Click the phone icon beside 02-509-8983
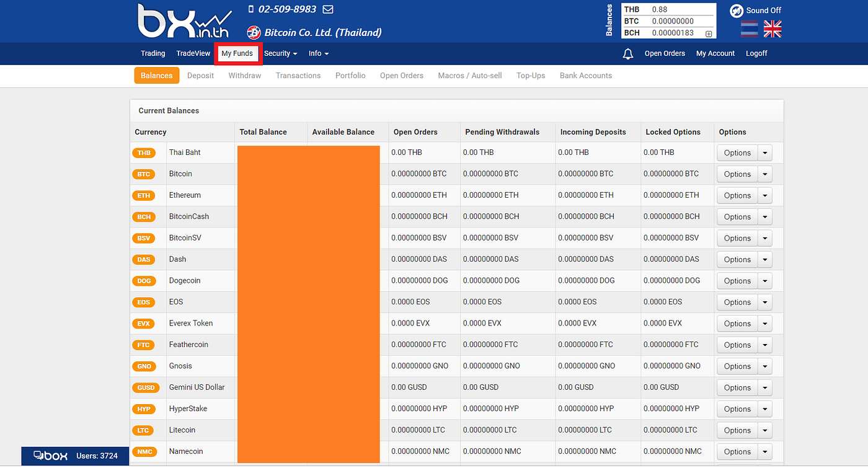 point(251,9)
